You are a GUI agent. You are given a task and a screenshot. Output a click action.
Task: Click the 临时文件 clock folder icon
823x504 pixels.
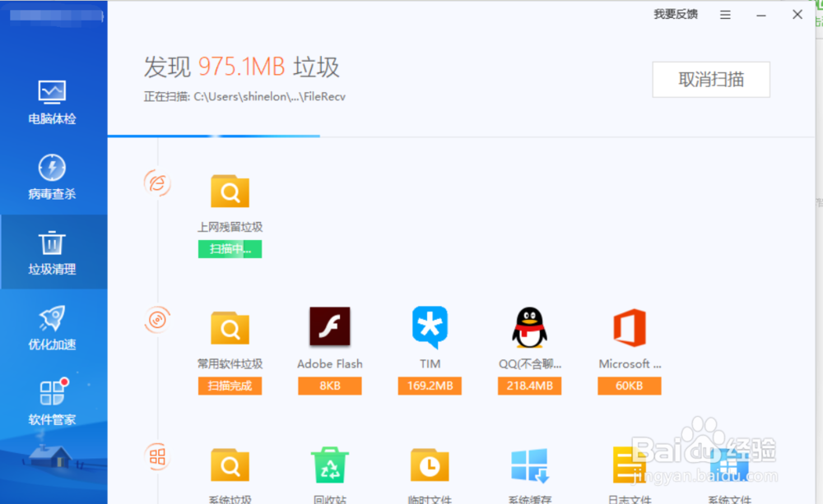click(430, 465)
